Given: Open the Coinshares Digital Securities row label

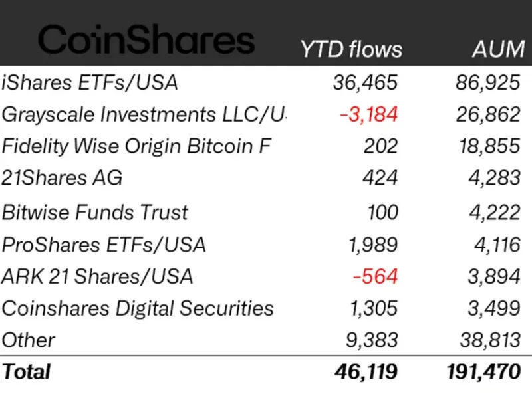Looking at the screenshot, I should pos(138,308).
